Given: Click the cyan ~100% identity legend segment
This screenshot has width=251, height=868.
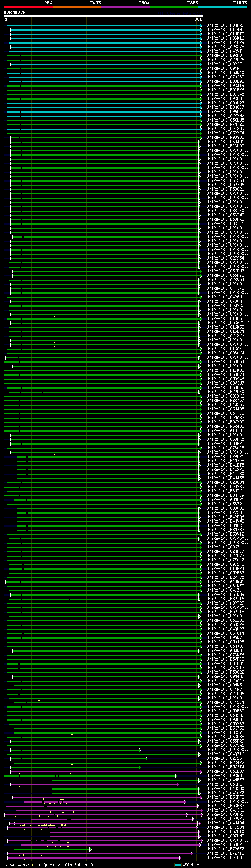Looking at the screenshot, I should [x=223, y=7].
